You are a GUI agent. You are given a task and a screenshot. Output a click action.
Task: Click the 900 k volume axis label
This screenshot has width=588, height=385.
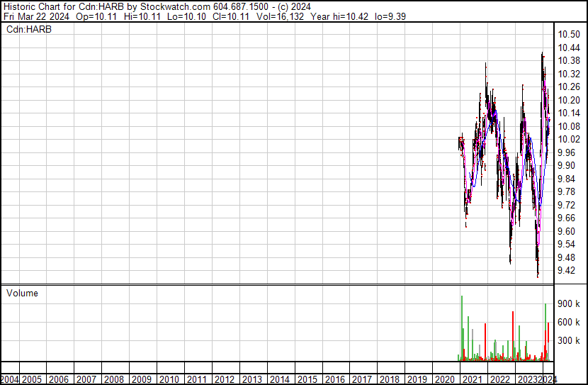coord(569,303)
